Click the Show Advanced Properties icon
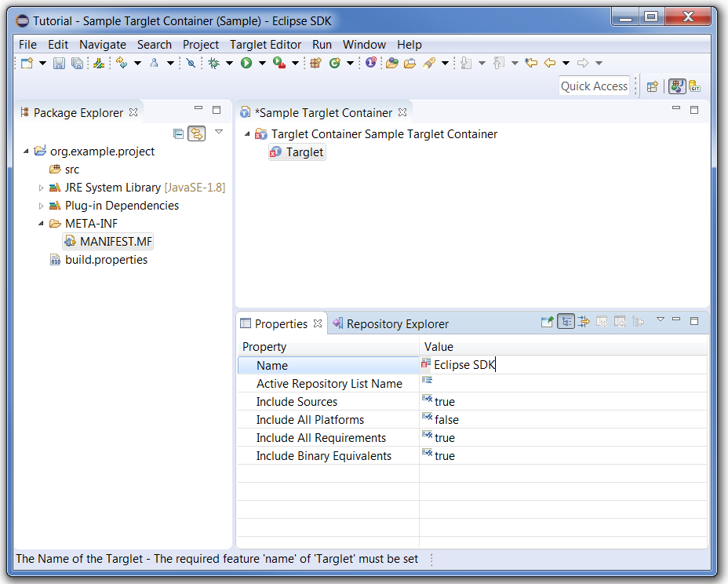The image size is (728, 584). 584,322
